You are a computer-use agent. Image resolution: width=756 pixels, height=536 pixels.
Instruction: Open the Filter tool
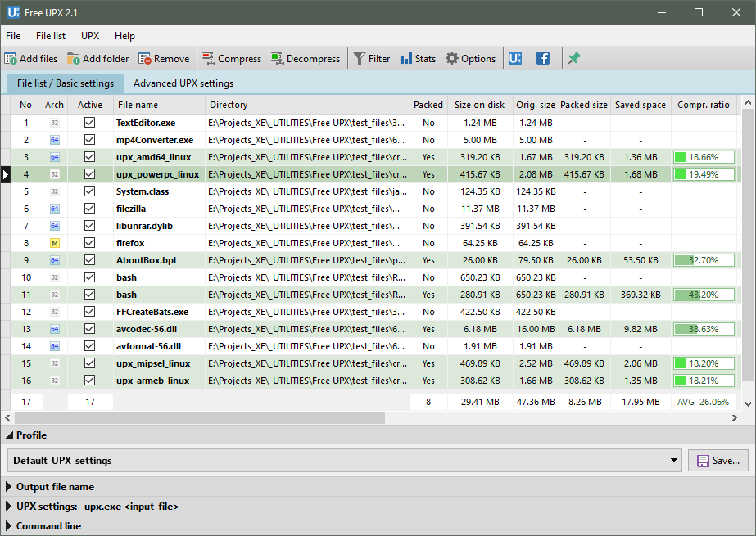tap(359, 59)
